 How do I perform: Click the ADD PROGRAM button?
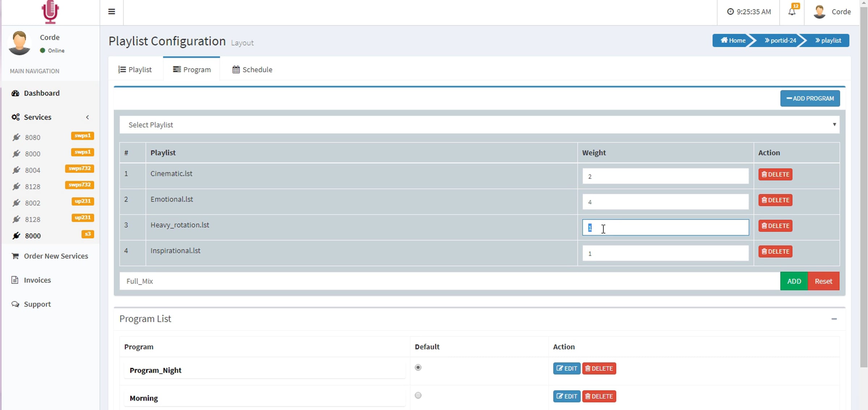pyautogui.click(x=810, y=98)
